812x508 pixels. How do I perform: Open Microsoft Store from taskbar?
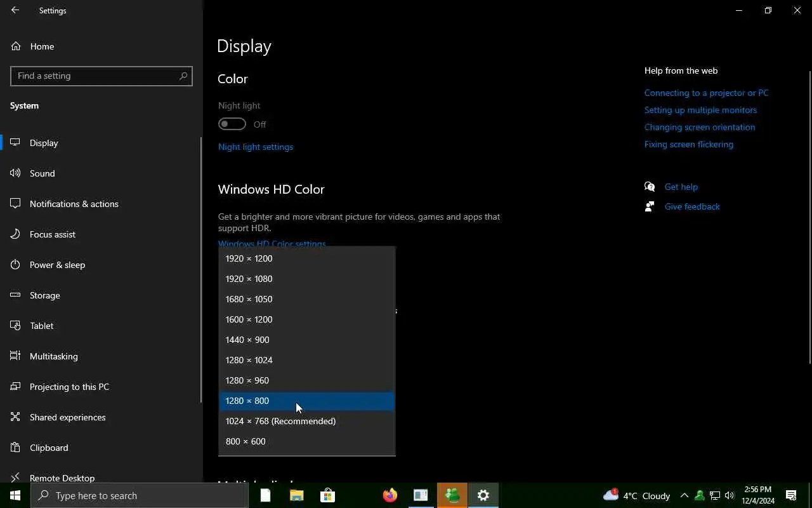pyautogui.click(x=327, y=495)
